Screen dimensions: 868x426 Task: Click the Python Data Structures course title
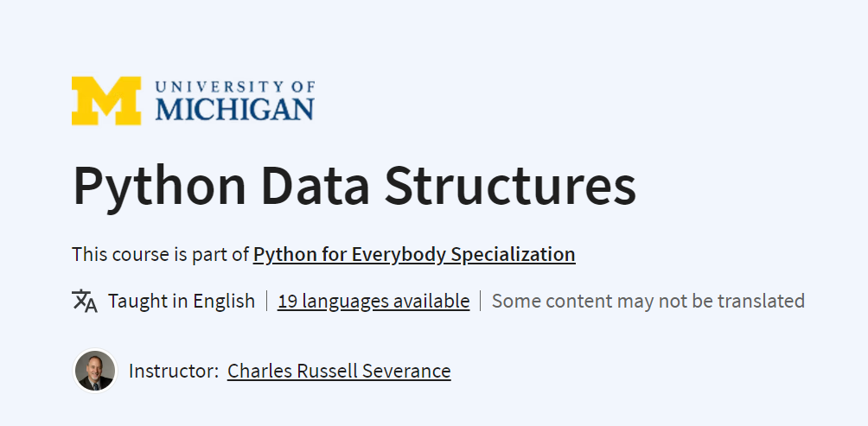click(x=354, y=187)
